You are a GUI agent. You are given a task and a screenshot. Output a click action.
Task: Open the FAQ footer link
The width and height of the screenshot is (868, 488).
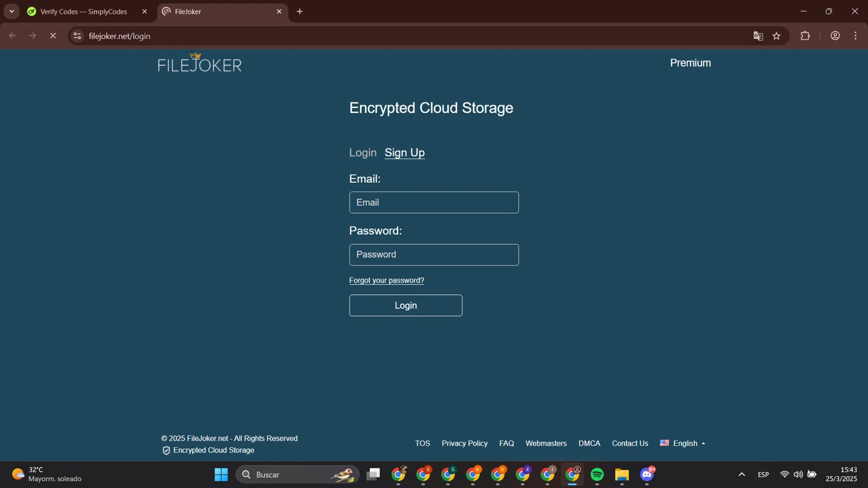coord(506,443)
